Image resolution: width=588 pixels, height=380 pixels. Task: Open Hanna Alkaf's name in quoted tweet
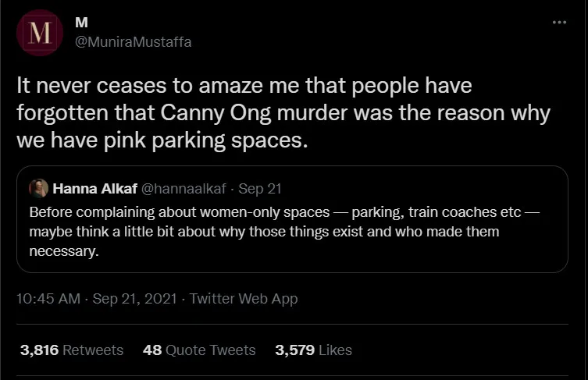(94, 188)
